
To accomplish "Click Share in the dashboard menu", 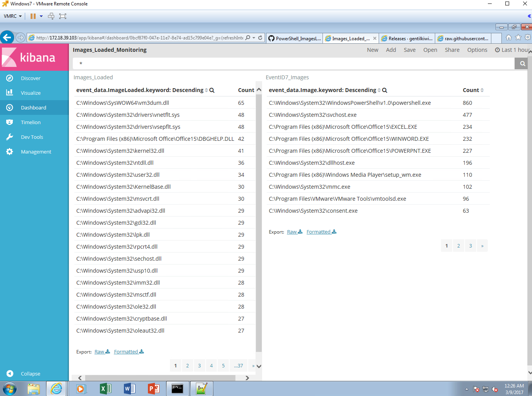I will [452, 50].
